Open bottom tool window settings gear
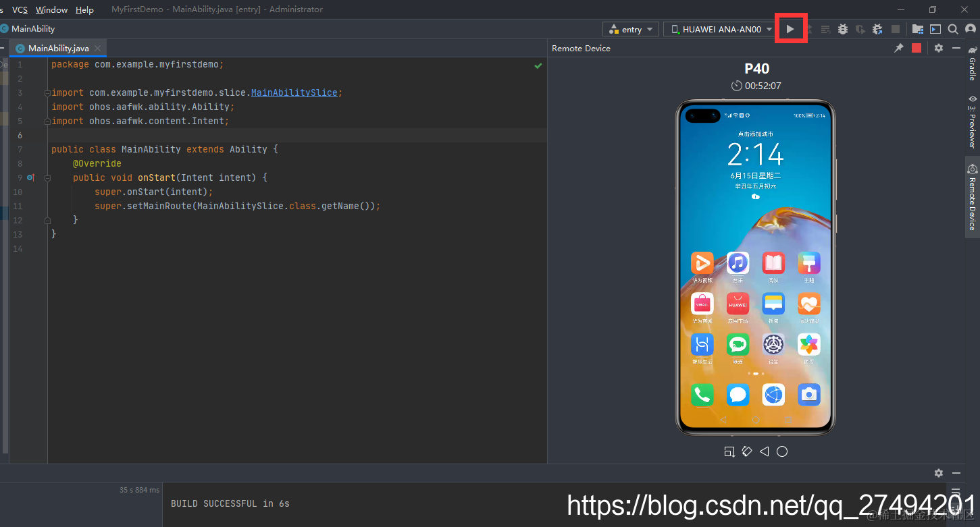Viewport: 980px width, 527px height. pos(938,473)
